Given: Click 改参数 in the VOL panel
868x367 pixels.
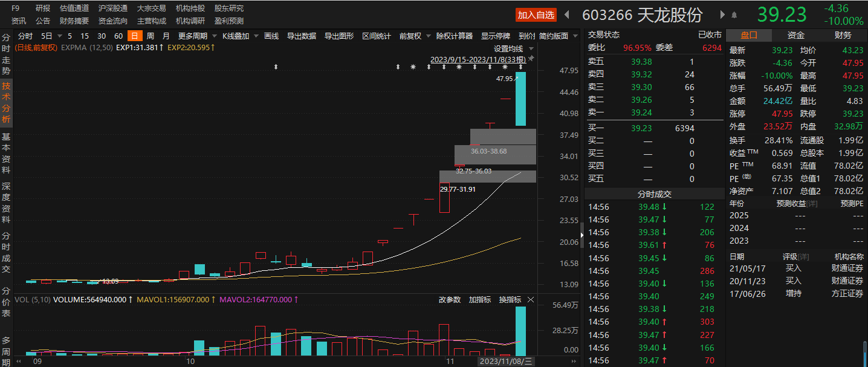Looking at the screenshot, I should click(x=450, y=300).
